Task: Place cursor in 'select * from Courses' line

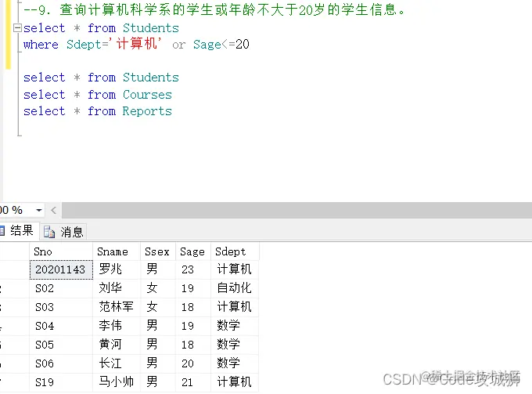Action: 98,95
